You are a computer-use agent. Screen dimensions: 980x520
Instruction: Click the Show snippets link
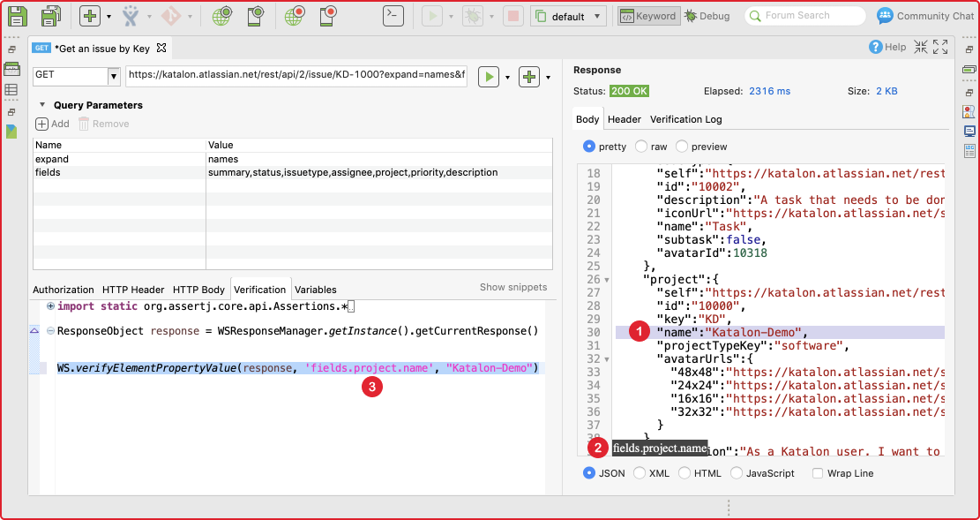(512, 287)
